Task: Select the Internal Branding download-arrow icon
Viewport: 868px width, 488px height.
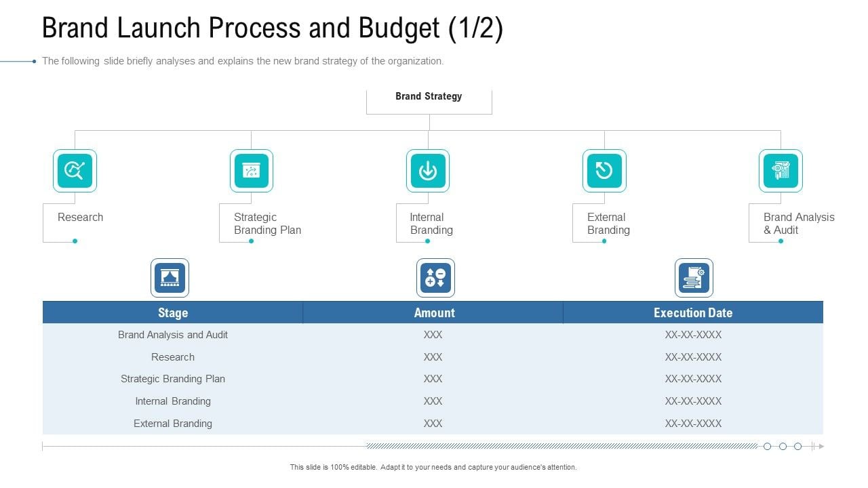Action: tap(428, 171)
